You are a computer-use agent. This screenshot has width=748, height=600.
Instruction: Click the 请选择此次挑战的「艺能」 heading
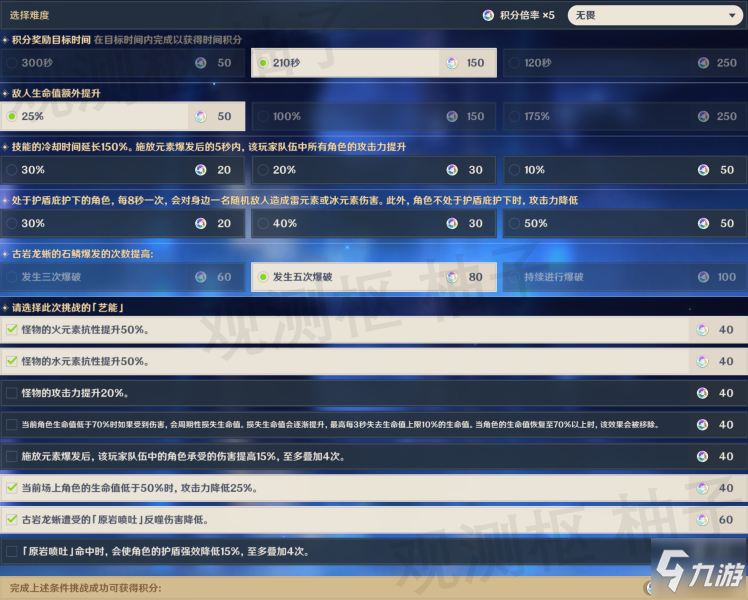click(67, 307)
